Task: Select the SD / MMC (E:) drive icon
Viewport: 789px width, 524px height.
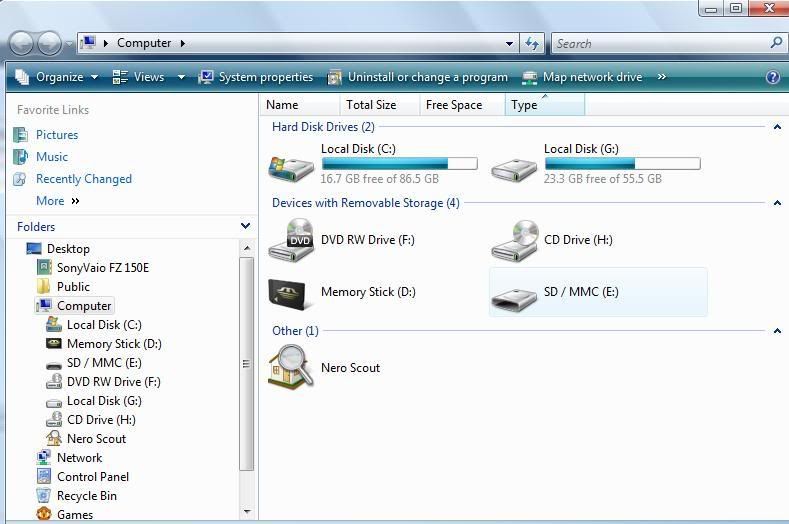Action: click(514, 293)
